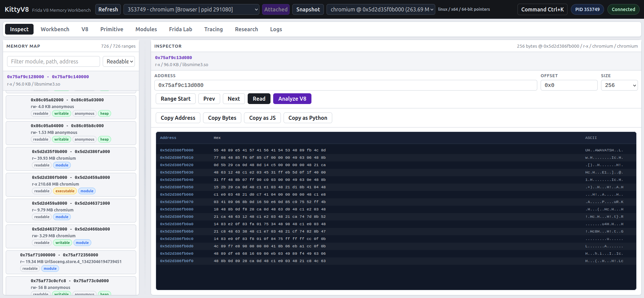Open the Research tab
Viewport: 644px width, 298px height.
pos(246,29)
